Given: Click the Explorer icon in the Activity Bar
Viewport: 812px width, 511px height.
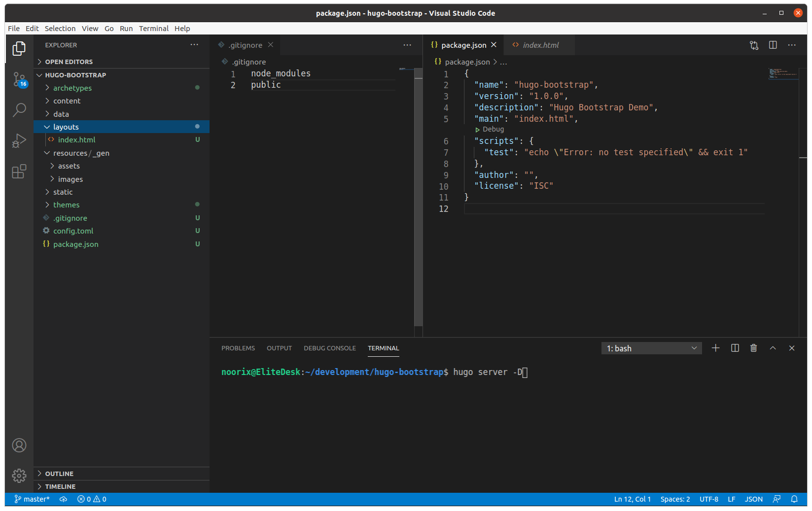Looking at the screenshot, I should click(x=19, y=48).
